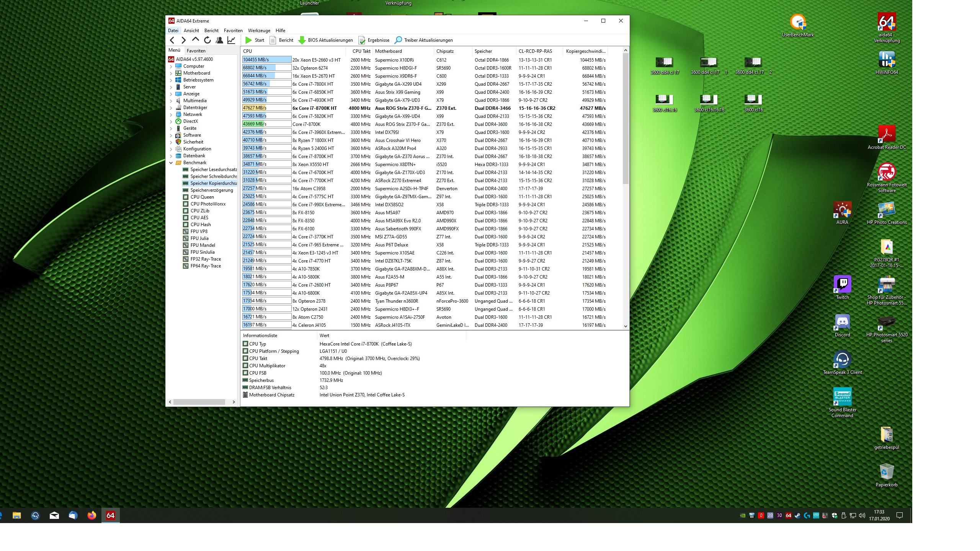Open Twitch desktop icon
Screen dimensions: 980x551
pyautogui.click(x=842, y=288)
